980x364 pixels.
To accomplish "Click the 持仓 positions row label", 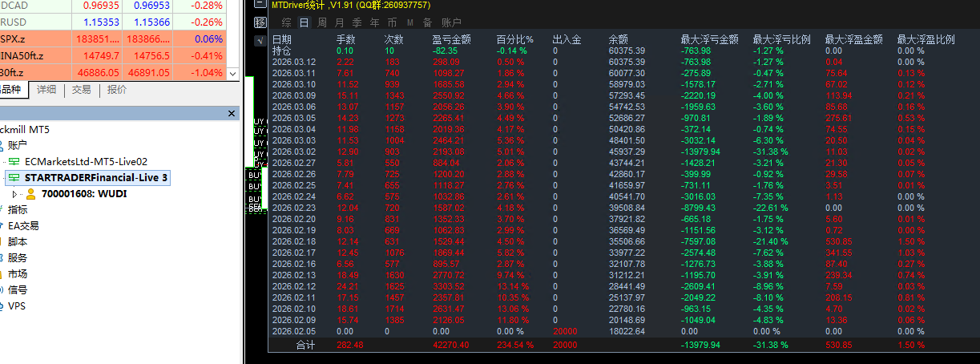I will tap(282, 51).
